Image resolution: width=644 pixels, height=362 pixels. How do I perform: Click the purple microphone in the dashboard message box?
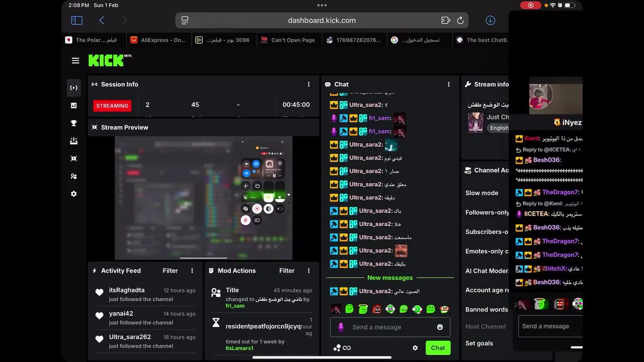point(341,327)
